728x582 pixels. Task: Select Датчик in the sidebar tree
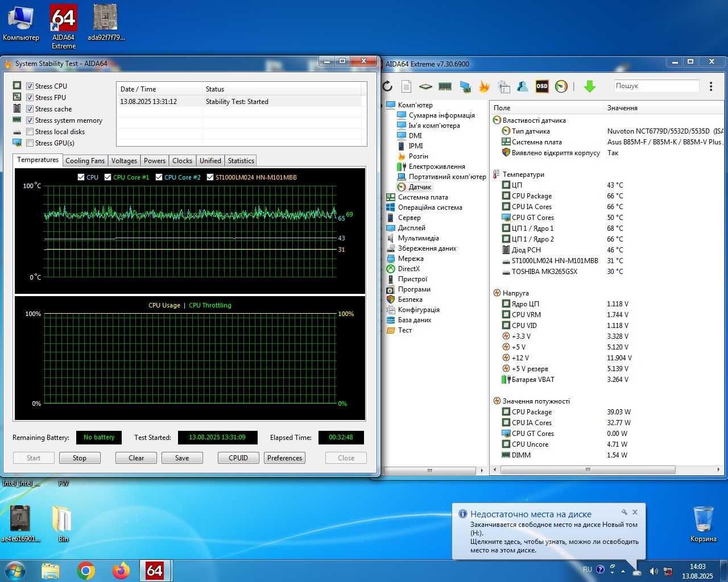point(420,187)
